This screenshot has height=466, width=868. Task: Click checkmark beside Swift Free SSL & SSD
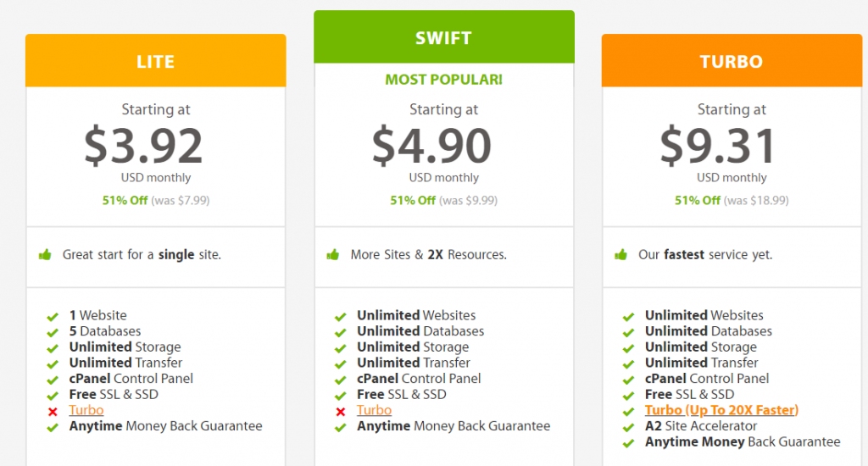pyautogui.click(x=341, y=396)
